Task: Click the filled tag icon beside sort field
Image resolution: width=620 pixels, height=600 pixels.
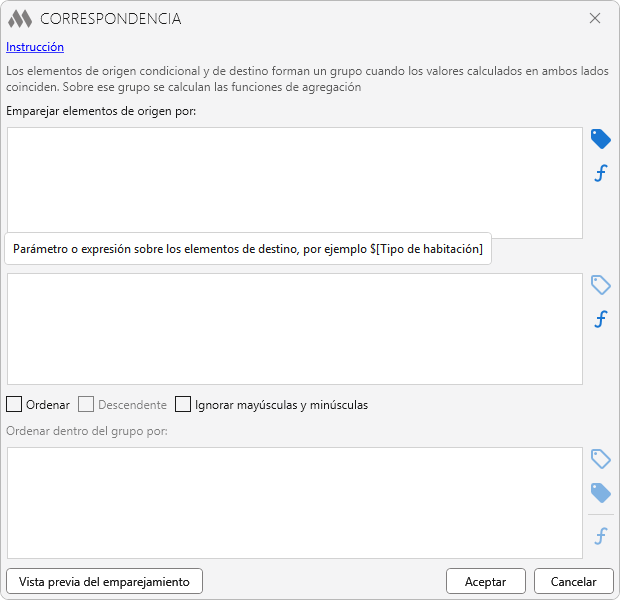Action: tap(601, 493)
